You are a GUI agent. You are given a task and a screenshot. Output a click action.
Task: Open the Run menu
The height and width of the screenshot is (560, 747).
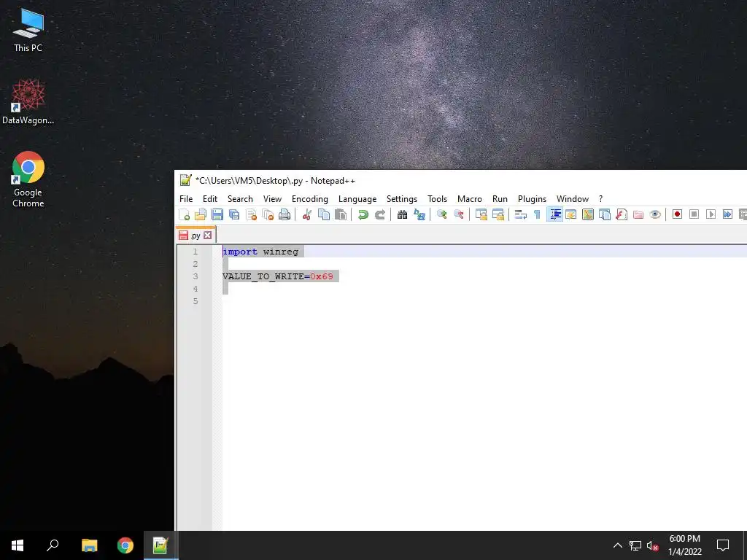pyautogui.click(x=500, y=199)
